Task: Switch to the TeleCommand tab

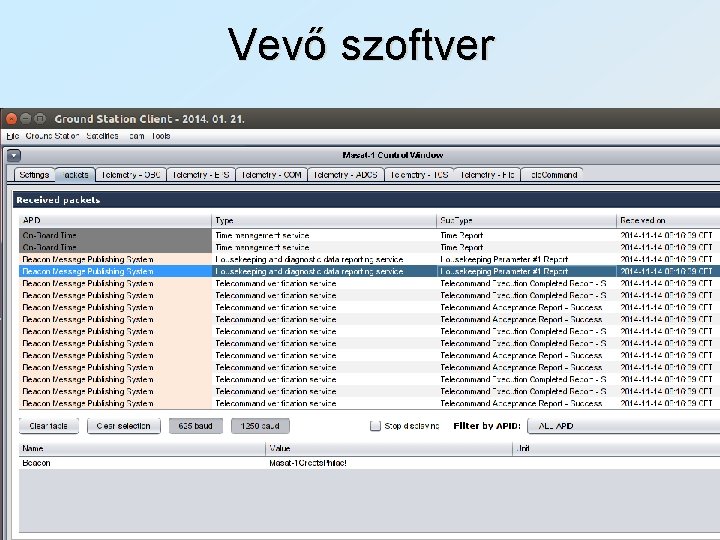Action: pos(552,175)
